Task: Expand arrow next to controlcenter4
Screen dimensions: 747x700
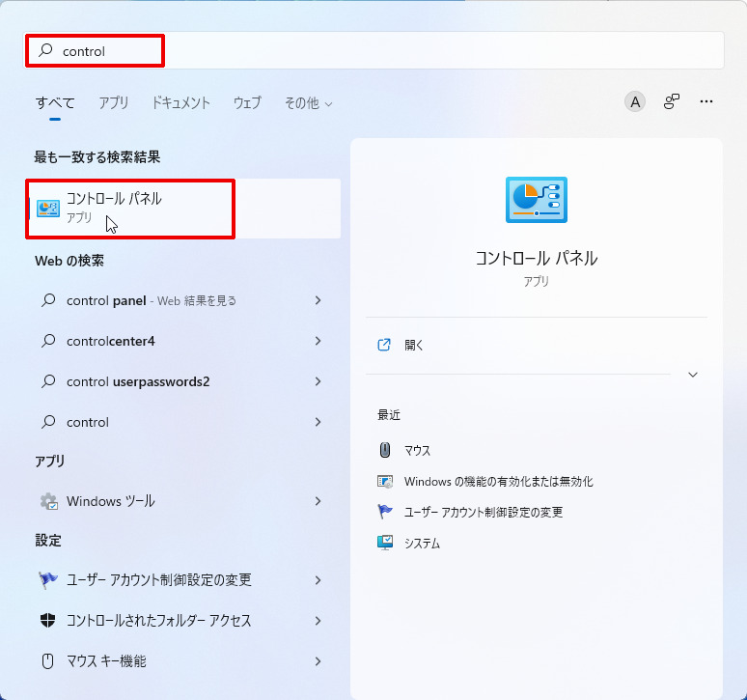Action: tap(318, 341)
